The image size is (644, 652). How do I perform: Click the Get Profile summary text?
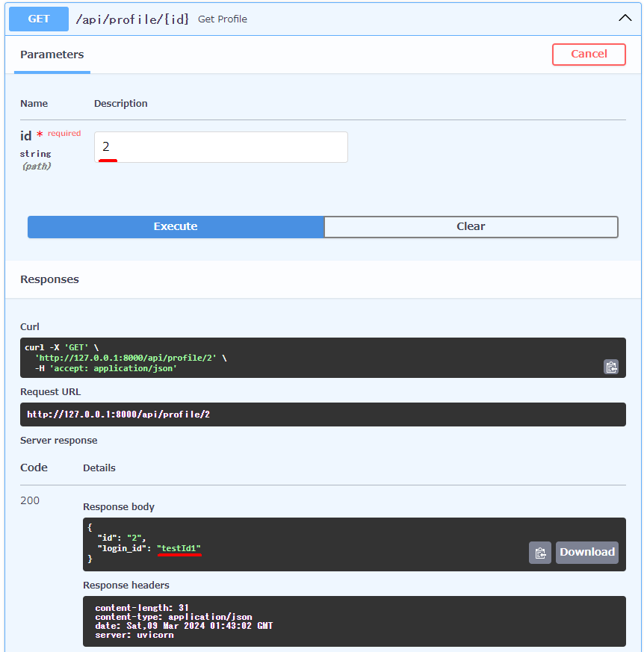[x=223, y=19]
